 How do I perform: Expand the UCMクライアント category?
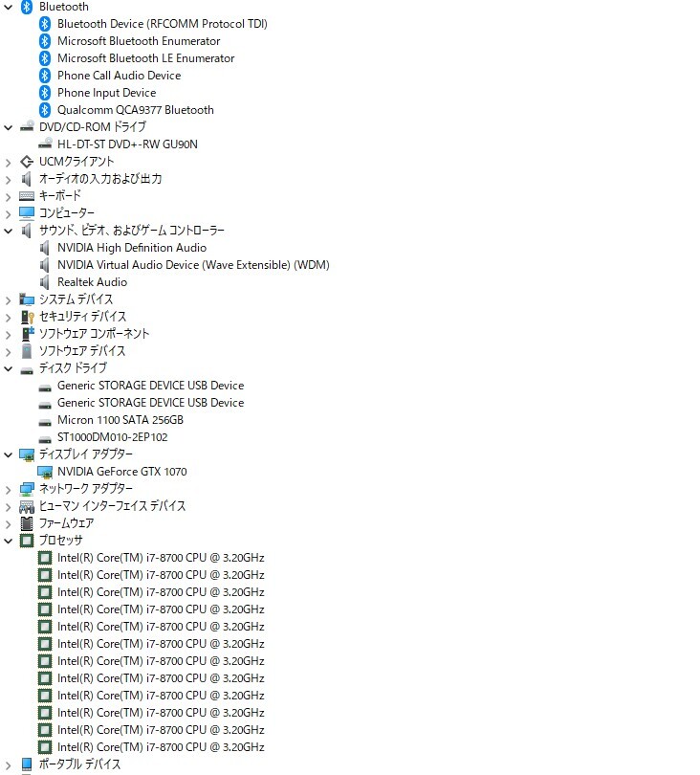[x=8, y=162]
